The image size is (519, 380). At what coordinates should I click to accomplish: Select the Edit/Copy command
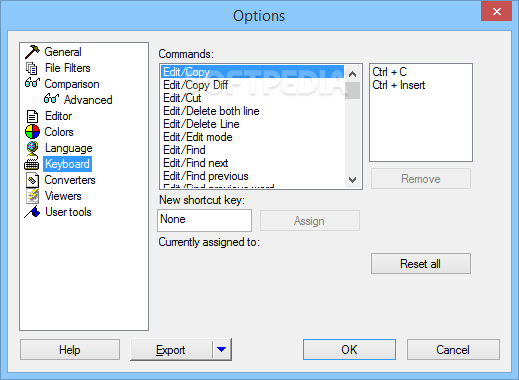pyautogui.click(x=252, y=72)
